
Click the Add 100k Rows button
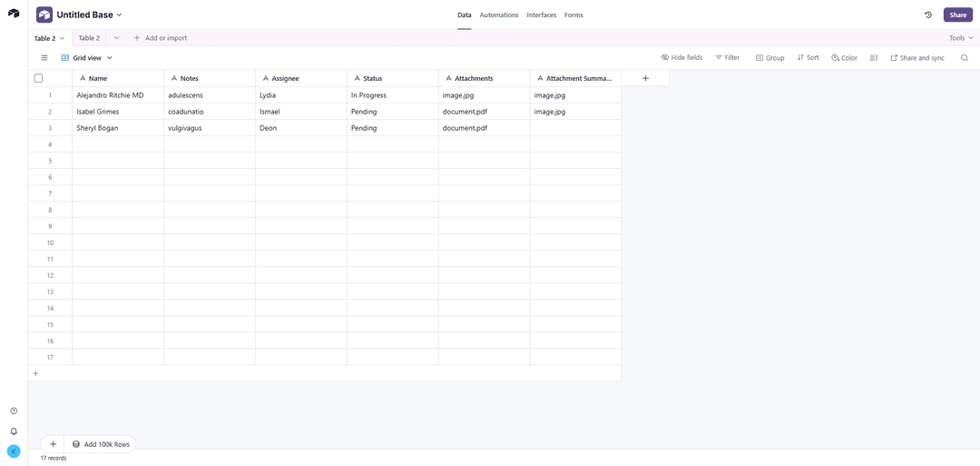tap(100, 444)
